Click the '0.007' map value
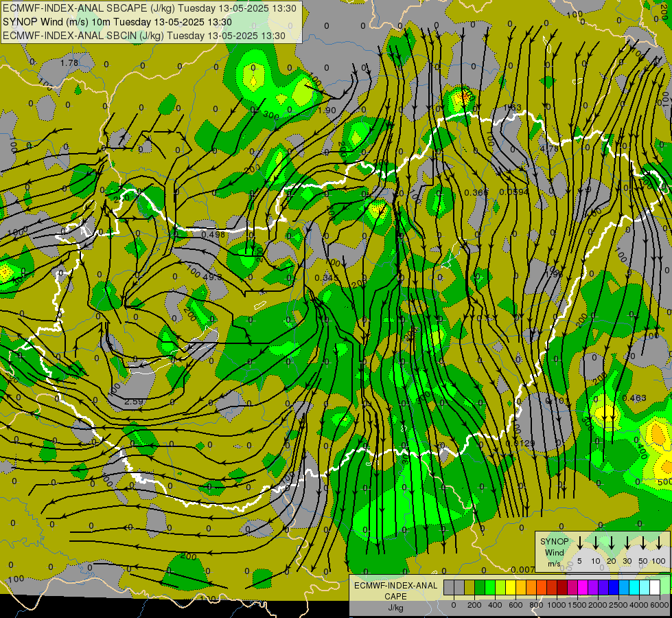The width and height of the screenshot is (672, 618). tap(523, 569)
